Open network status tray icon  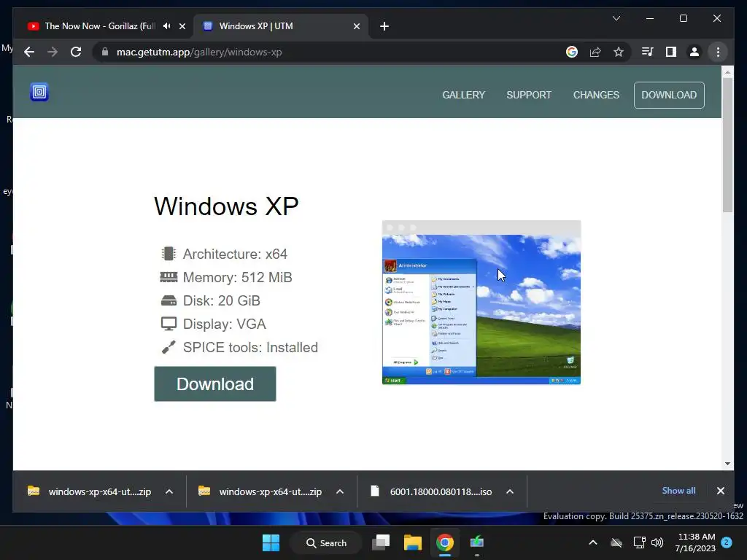click(639, 542)
